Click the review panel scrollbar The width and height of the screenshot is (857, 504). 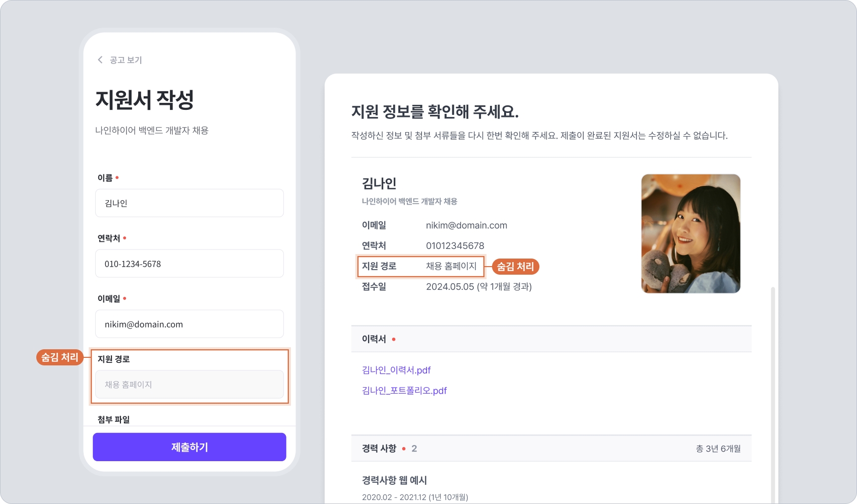[x=773, y=393]
